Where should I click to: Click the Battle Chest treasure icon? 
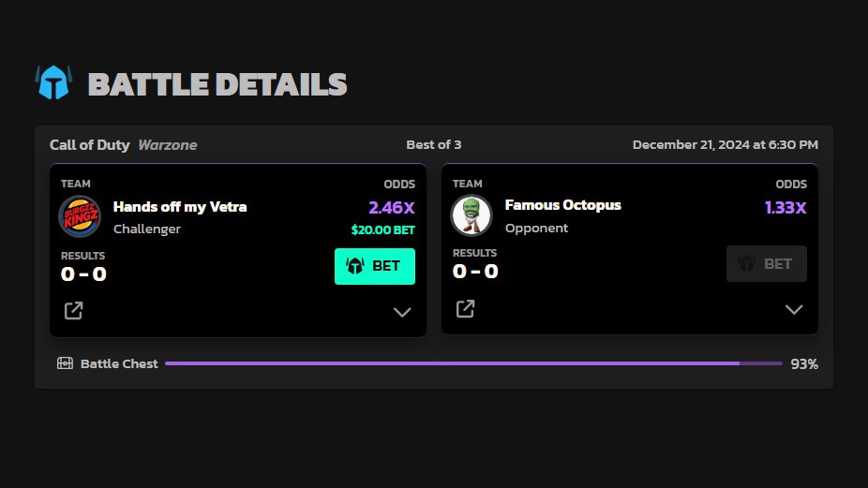coord(65,363)
